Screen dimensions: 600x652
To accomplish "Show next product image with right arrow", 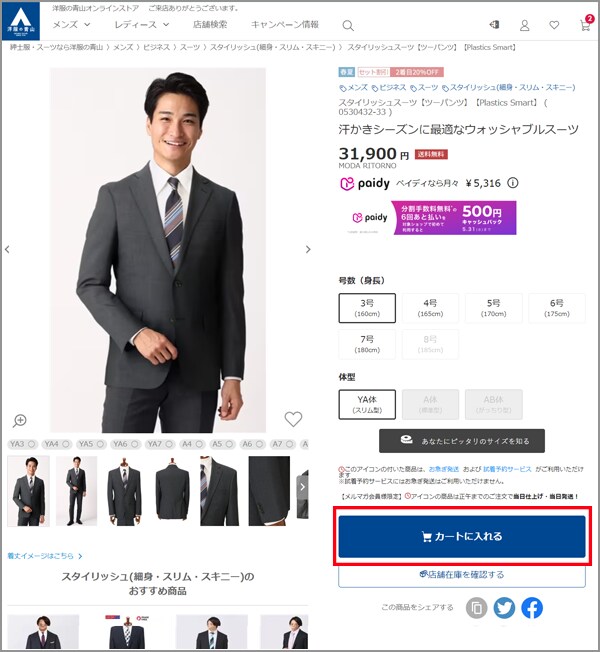I will [308, 250].
